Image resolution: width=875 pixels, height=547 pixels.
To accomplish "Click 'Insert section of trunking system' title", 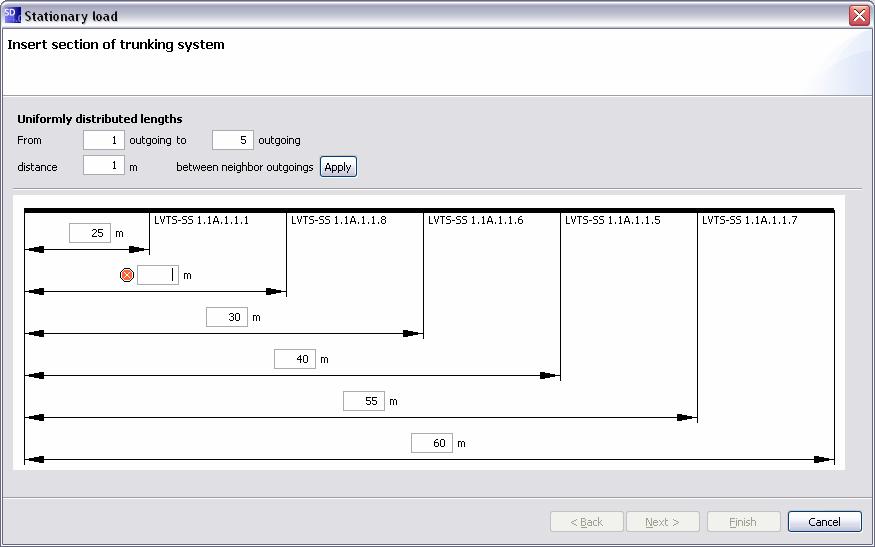I will (x=116, y=45).
